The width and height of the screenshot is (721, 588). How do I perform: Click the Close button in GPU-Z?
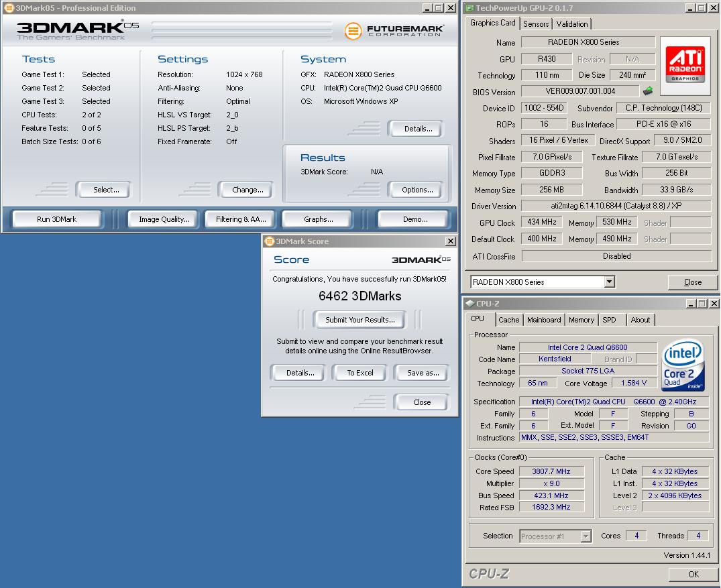click(x=692, y=282)
